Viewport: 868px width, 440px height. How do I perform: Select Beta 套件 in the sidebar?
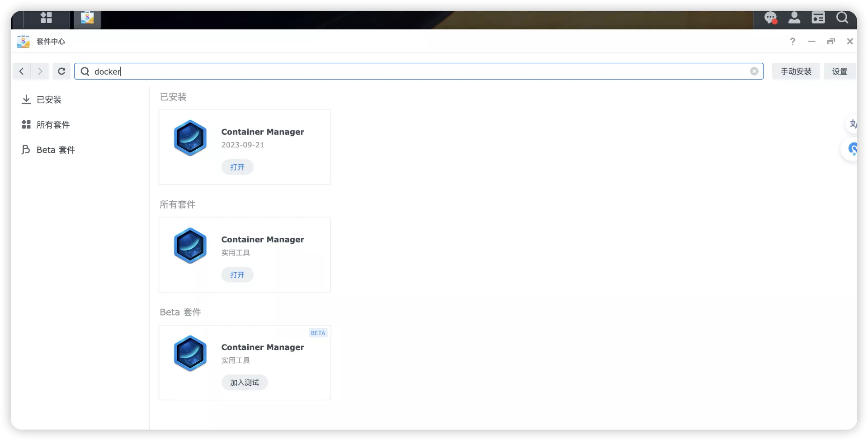tap(48, 150)
